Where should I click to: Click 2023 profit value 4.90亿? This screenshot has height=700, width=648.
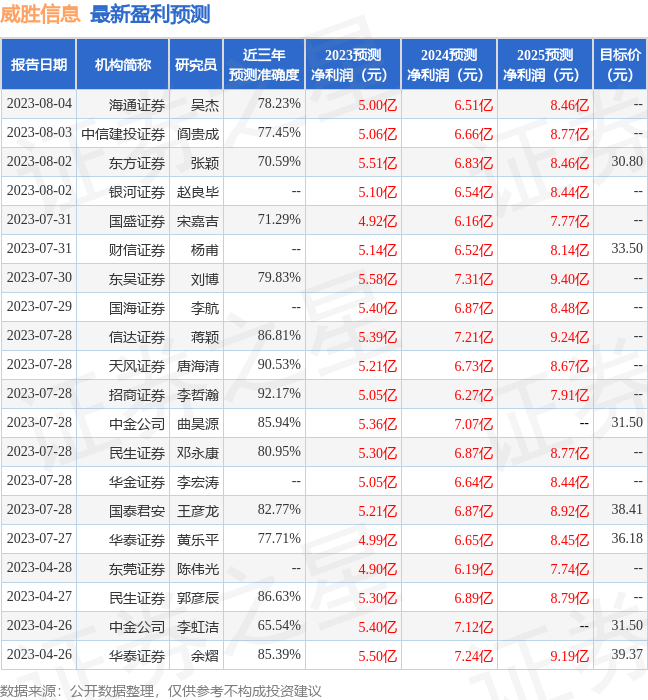[x=378, y=570]
